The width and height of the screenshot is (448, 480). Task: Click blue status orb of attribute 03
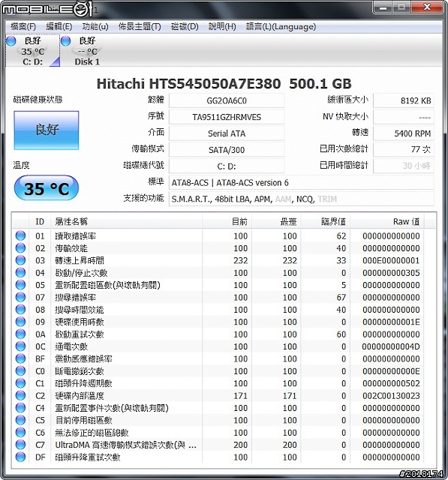tap(20, 260)
